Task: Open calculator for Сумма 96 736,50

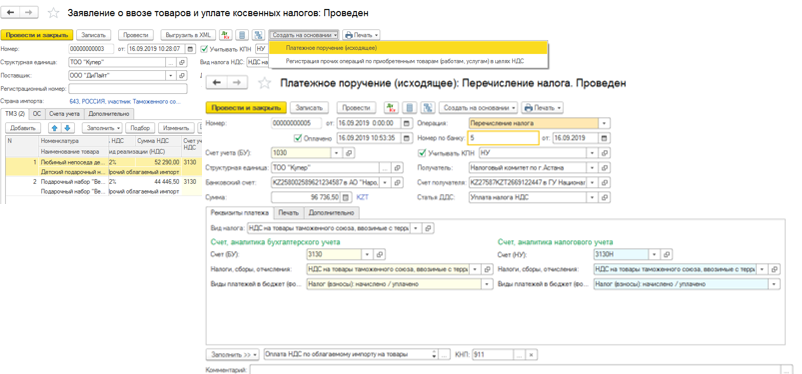Action: point(345,197)
